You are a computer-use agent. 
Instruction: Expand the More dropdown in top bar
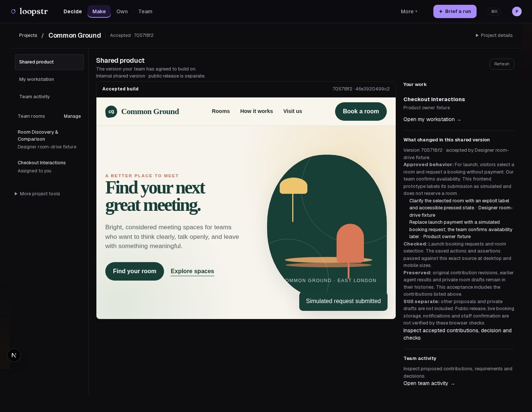(x=409, y=11)
